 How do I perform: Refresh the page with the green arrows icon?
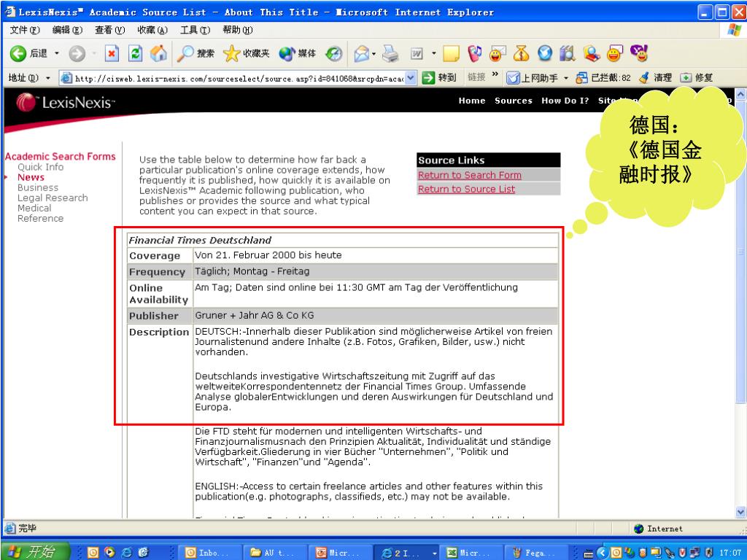tap(135, 53)
